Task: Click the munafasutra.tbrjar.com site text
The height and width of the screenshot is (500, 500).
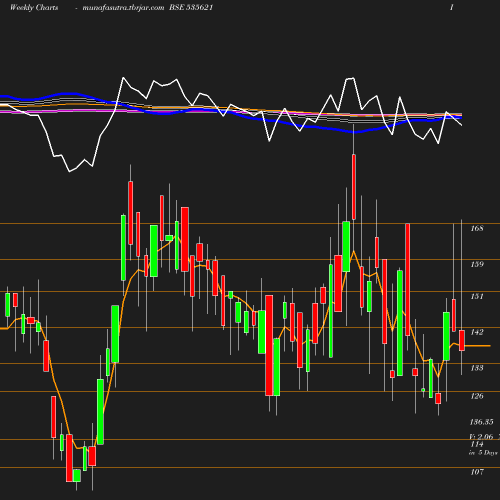Action: [x=123, y=8]
